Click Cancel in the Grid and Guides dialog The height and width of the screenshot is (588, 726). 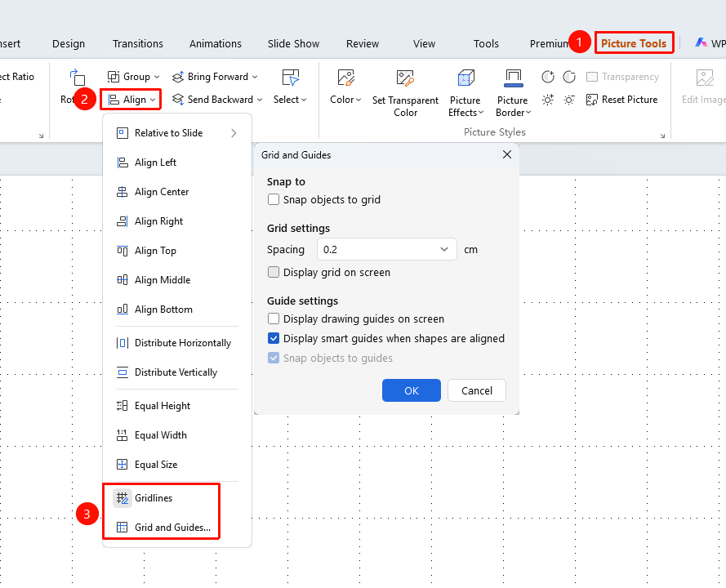coord(477,390)
